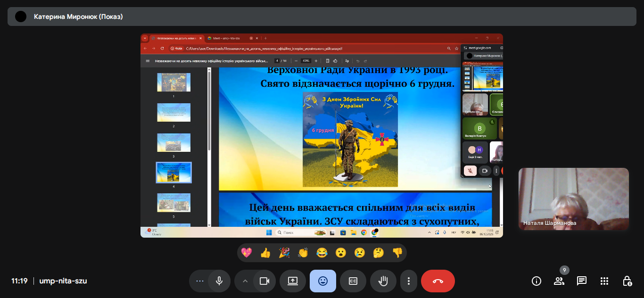Image resolution: width=644 pixels, height=298 pixels.
Task: Open more options three-dot menu
Action: pyautogui.click(x=409, y=281)
